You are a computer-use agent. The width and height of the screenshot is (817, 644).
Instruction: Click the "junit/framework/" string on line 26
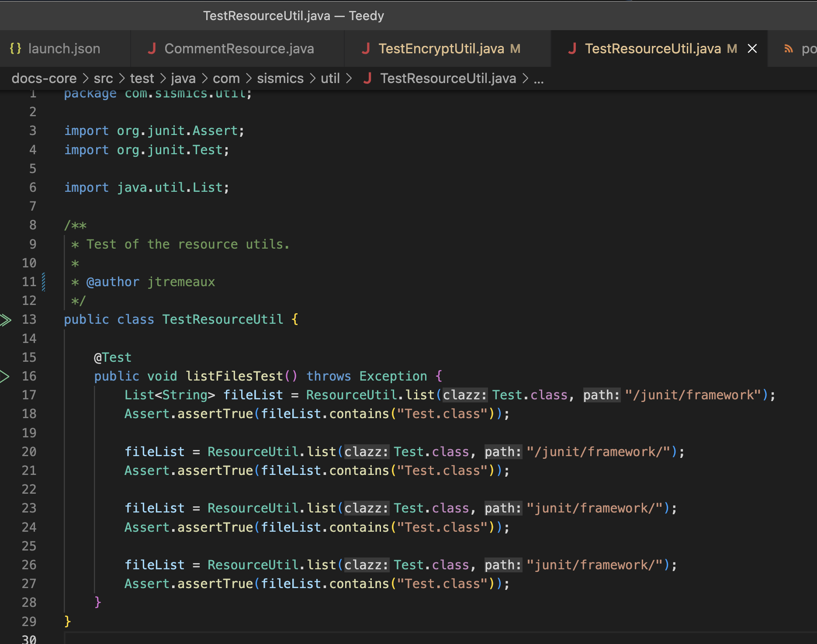tap(595, 565)
